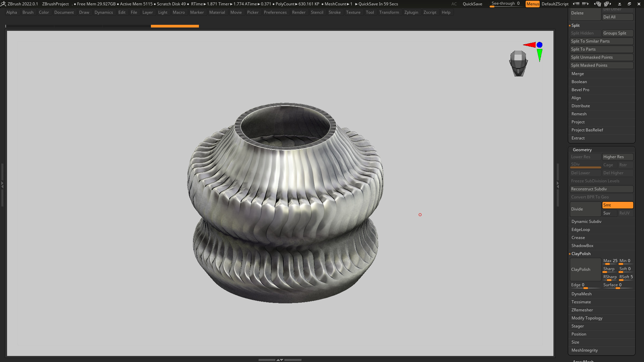The width and height of the screenshot is (644, 362).
Task: Open the Zplugin menu
Action: point(411,12)
